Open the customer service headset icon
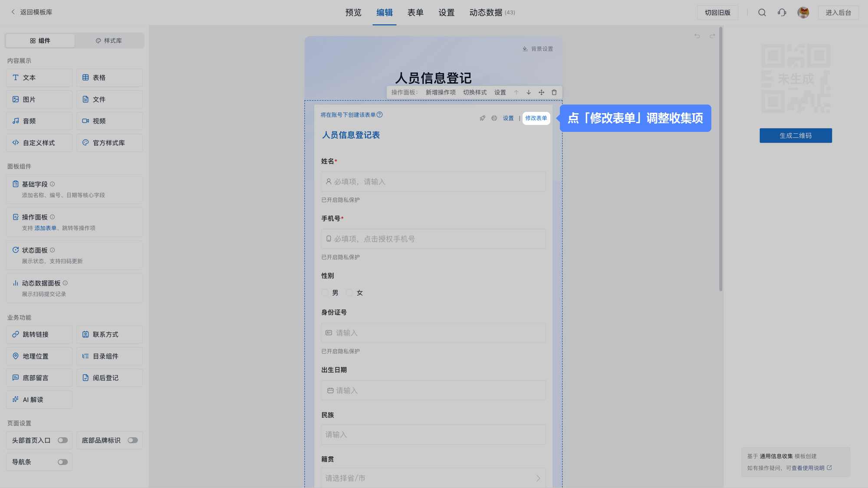The height and width of the screenshot is (488, 868). pyautogui.click(x=782, y=13)
